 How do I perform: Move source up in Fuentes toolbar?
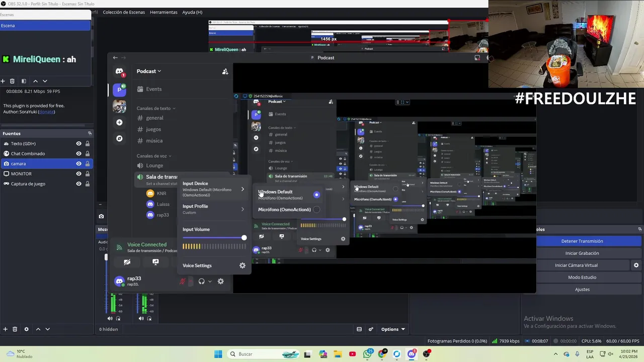coord(38,329)
